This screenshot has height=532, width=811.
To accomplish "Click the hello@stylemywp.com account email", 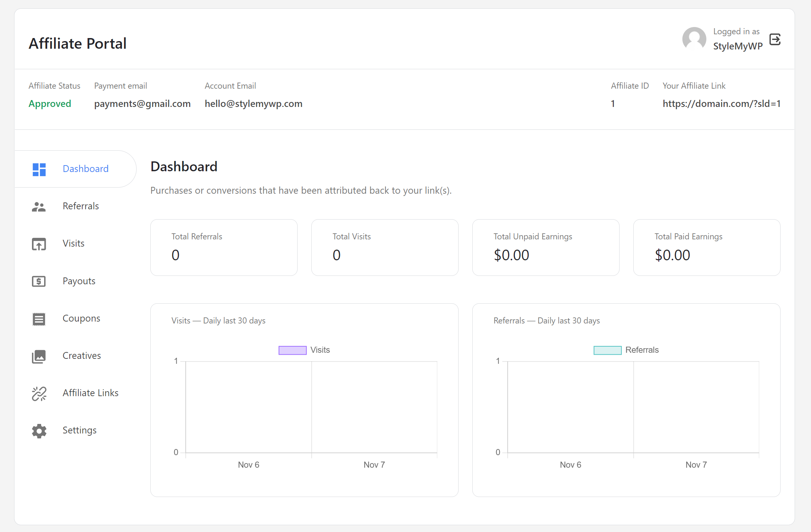I will (253, 104).
